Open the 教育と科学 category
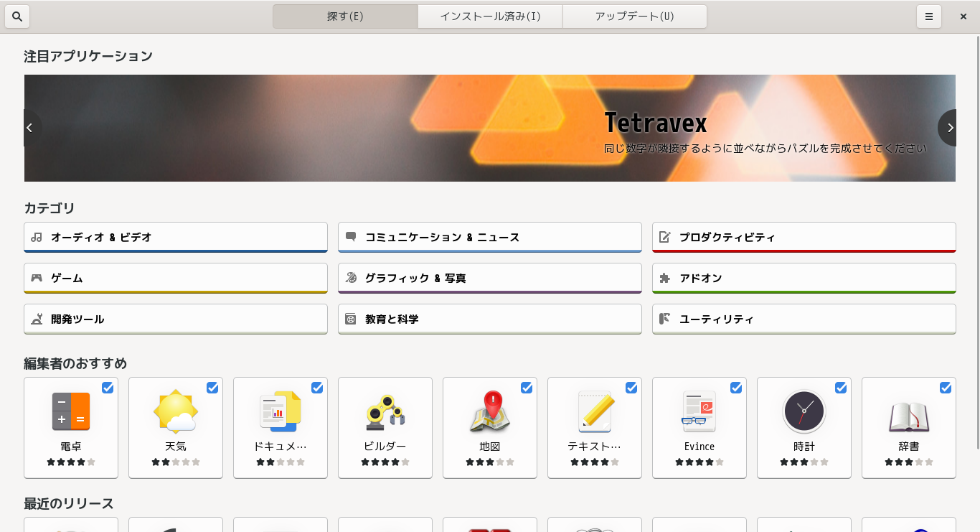Screen dimensions: 980x532 point(490,319)
